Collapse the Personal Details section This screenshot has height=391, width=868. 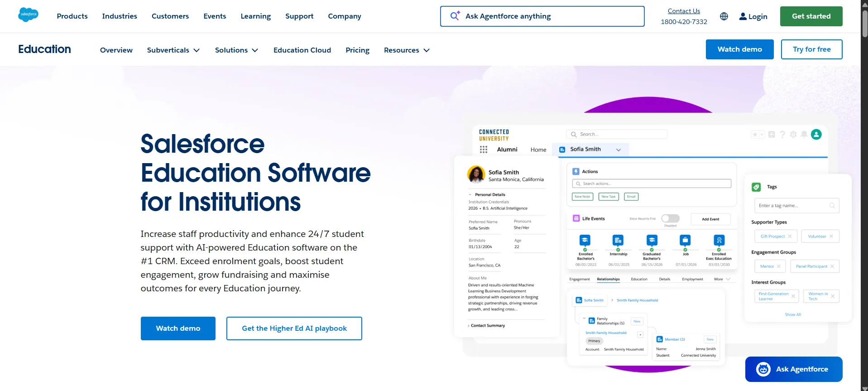coord(470,195)
